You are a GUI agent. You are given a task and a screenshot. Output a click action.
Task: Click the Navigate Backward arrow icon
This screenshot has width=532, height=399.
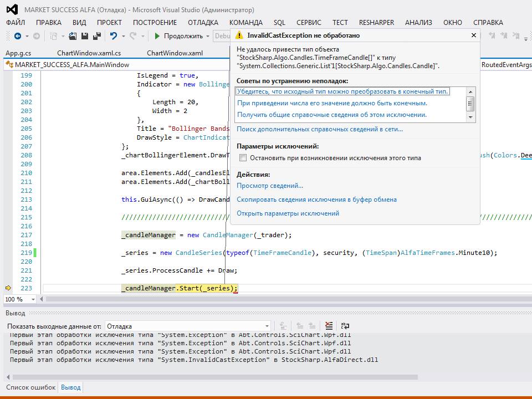pos(17,36)
